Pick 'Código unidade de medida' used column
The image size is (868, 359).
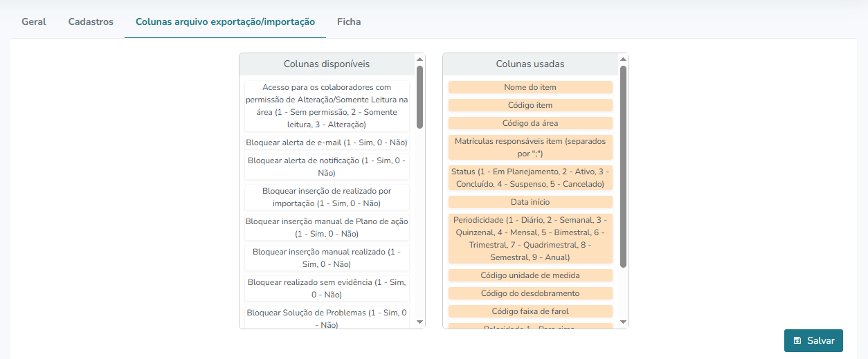tap(530, 275)
